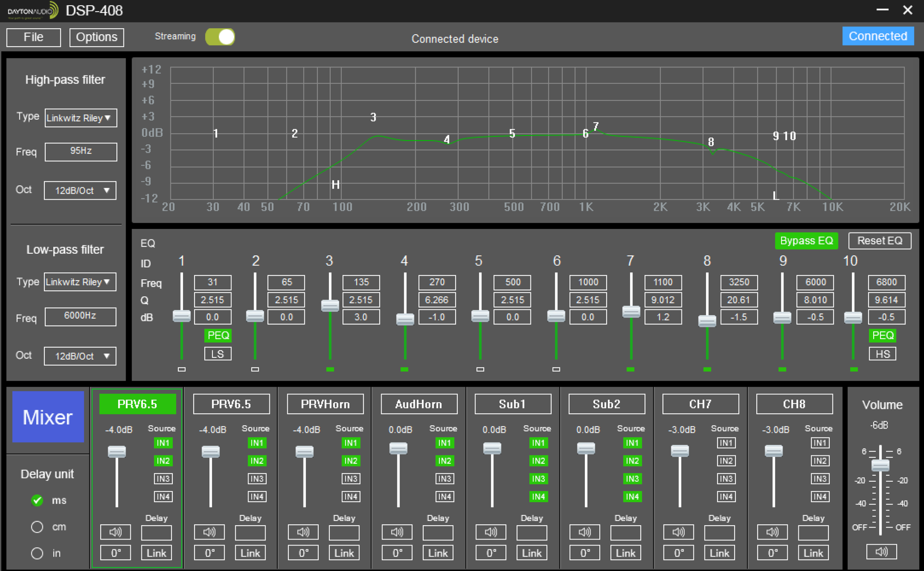Open Low-pass filter Oct slope dropdown

(x=80, y=356)
